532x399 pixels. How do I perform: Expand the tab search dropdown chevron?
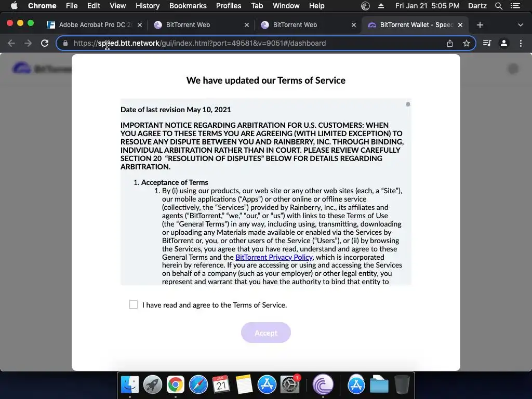coord(521,25)
